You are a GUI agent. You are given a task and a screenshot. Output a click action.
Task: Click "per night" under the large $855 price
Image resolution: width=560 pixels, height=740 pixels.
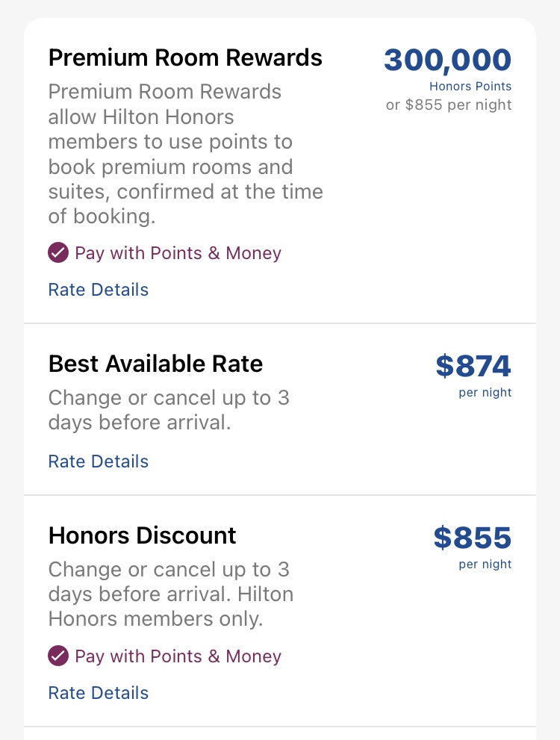pos(485,565)
